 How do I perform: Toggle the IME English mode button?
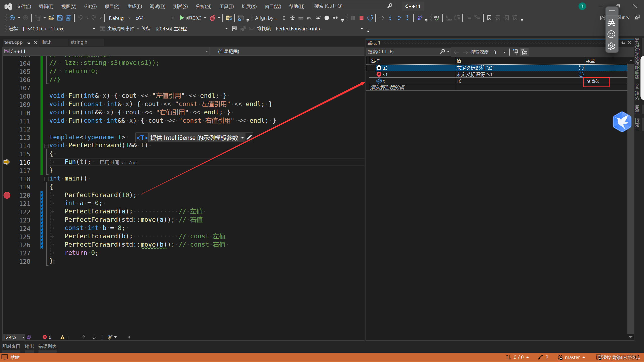tap(611, 22)
